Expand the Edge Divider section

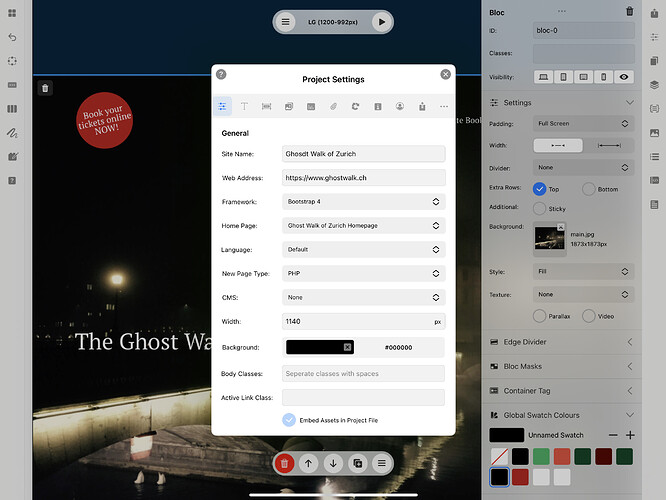point(561,343)
